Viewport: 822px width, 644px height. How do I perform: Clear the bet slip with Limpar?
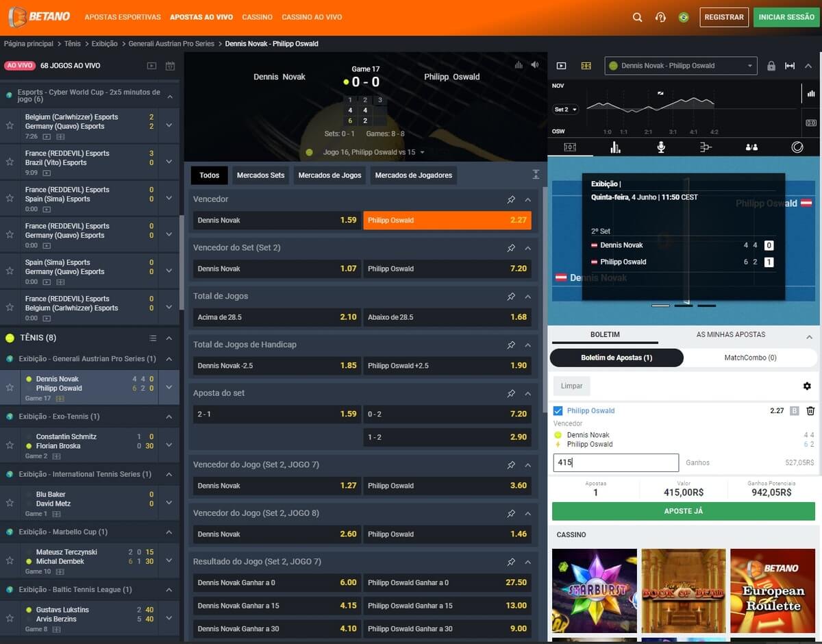pos(571,386)
